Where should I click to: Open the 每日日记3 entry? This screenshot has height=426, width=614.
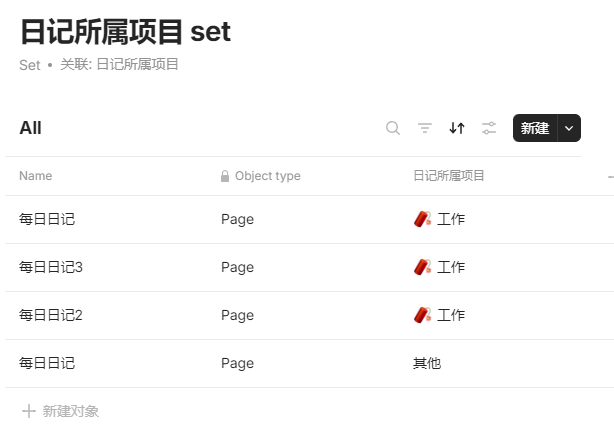[51, 267]
